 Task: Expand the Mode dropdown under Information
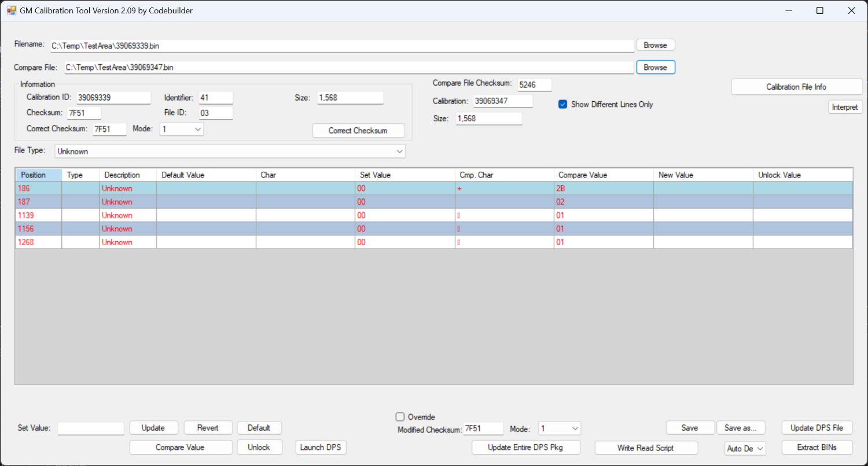(182, 129)
